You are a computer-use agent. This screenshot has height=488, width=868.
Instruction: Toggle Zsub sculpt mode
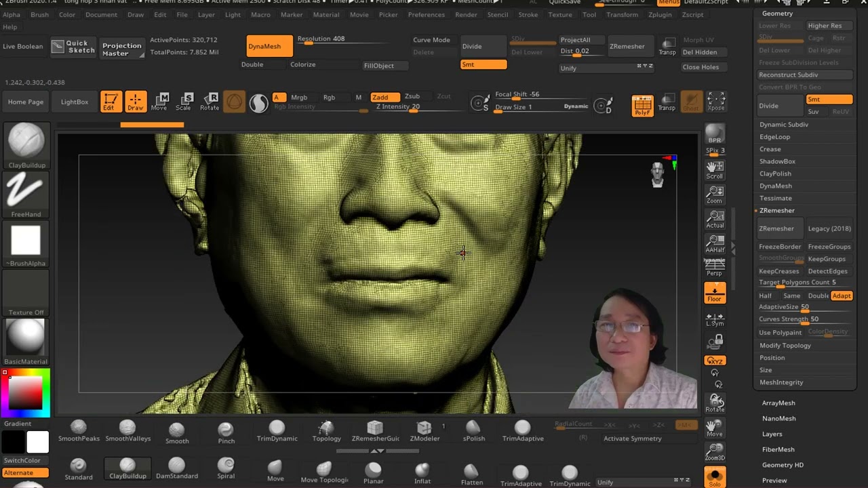[x=412, y=97]
